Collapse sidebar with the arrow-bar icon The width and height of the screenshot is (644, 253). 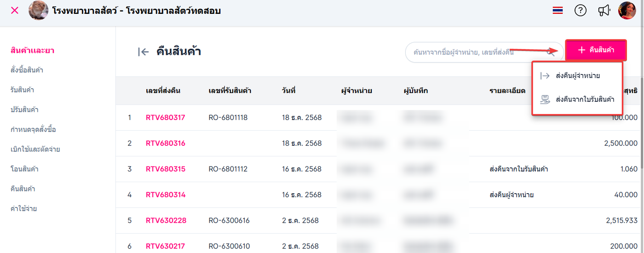(x=143, y=52)
